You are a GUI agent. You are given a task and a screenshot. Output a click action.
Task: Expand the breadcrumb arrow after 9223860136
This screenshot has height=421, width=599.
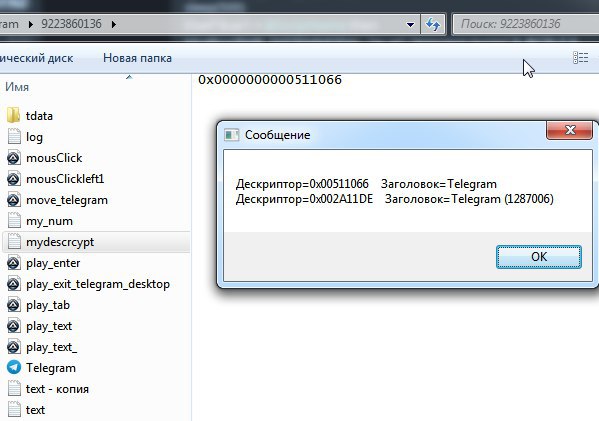113,24
